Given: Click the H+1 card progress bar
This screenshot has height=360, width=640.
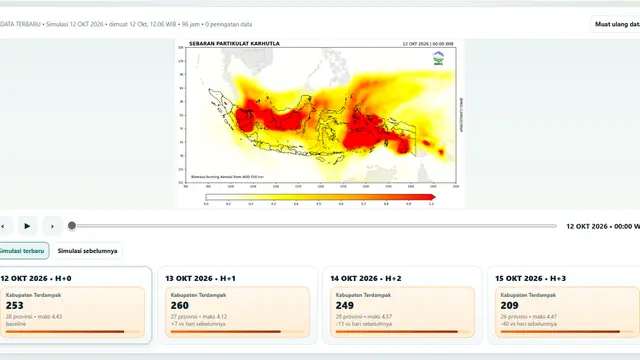Looking at the screenshot, I should 237,331.
